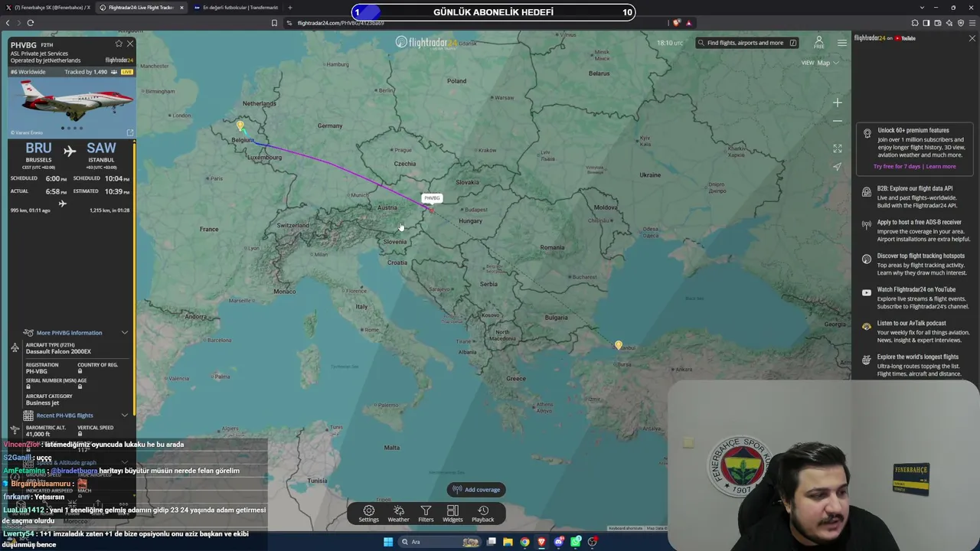The height and width of the screenshot is (551, 980).
Task: Open flight Playback
Action: 483,514
